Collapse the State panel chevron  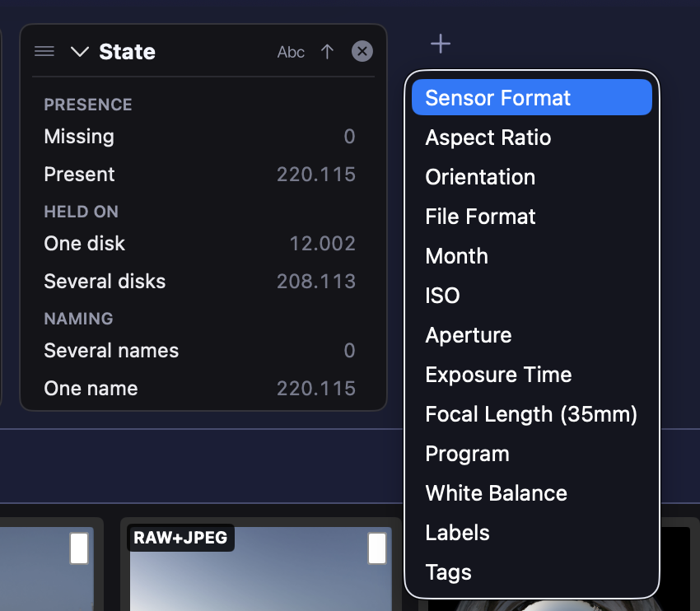[80, 52]
